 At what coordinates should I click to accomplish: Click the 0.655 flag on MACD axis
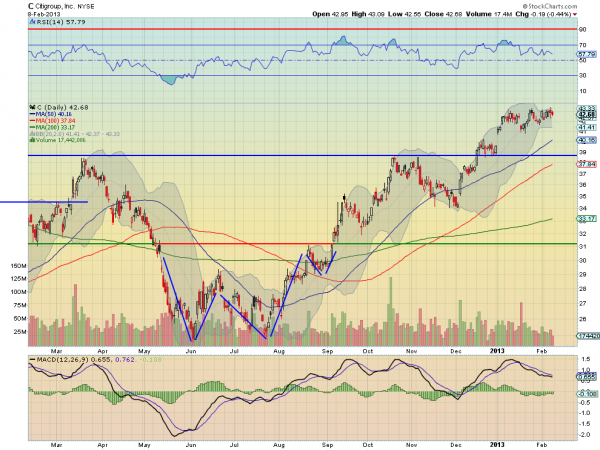tap(587, 377)
